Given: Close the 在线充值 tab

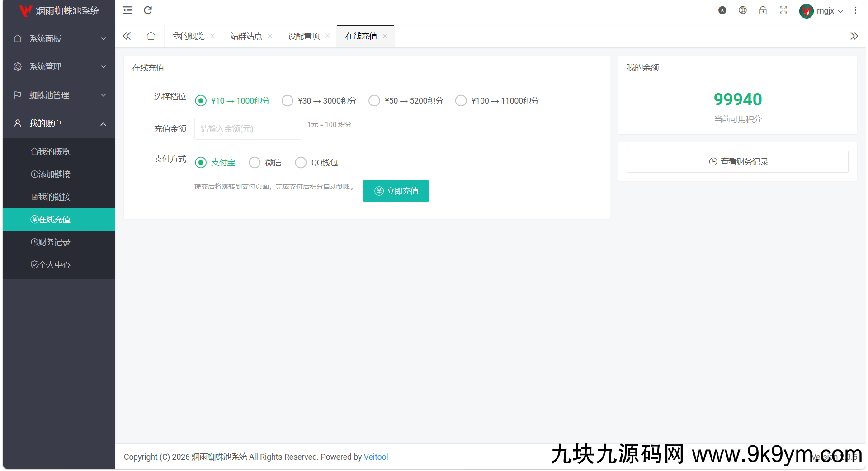Looking at the screenshot, I should click(x=385, y=36).
